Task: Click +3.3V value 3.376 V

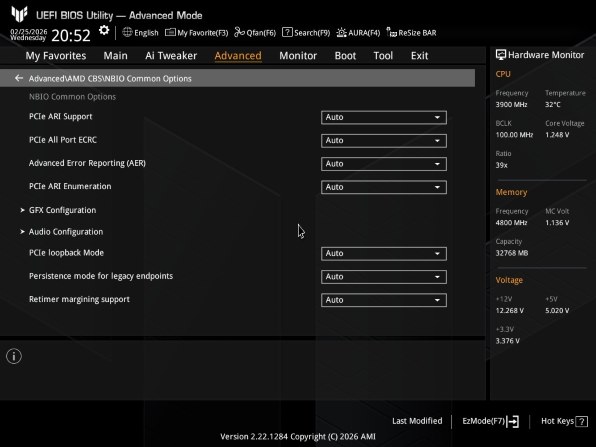Action: pos(507,341)
